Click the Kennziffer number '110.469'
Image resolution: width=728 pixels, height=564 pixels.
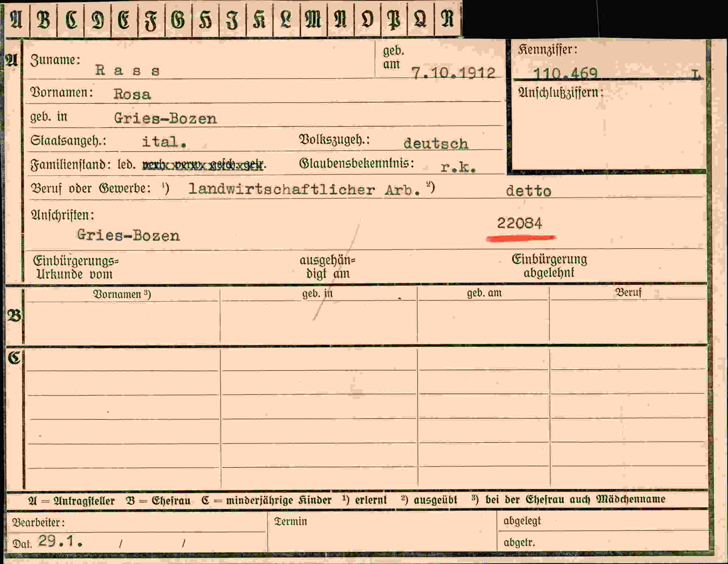(566, 73)
